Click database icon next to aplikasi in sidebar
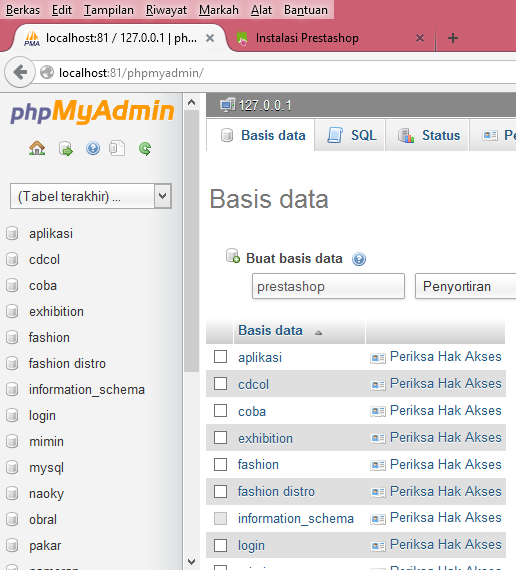The image size is (516, 570). (12, 233)
